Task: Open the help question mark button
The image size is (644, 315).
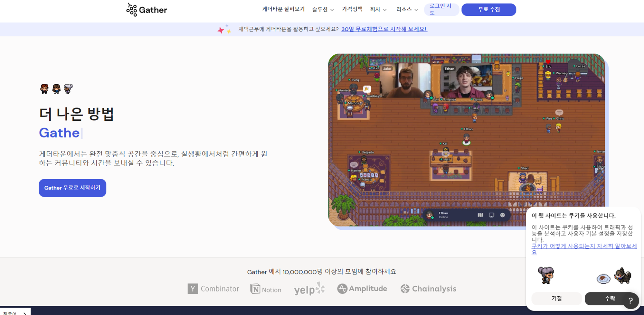Action: point(630,301)
